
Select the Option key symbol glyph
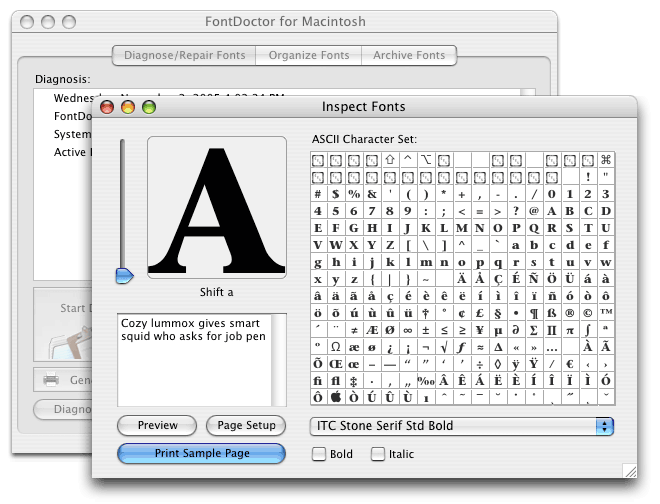(x=426, y=160)
